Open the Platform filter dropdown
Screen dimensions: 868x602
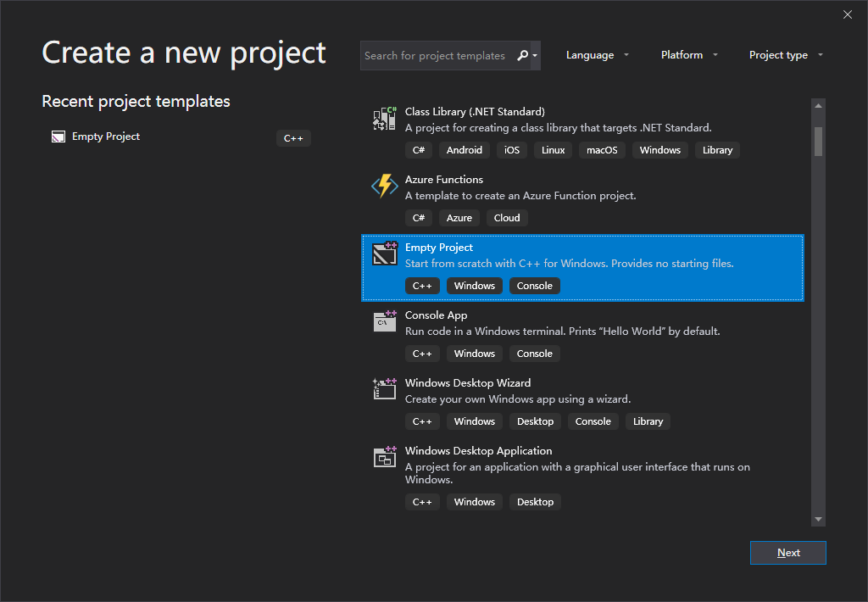tap(689, 54)
